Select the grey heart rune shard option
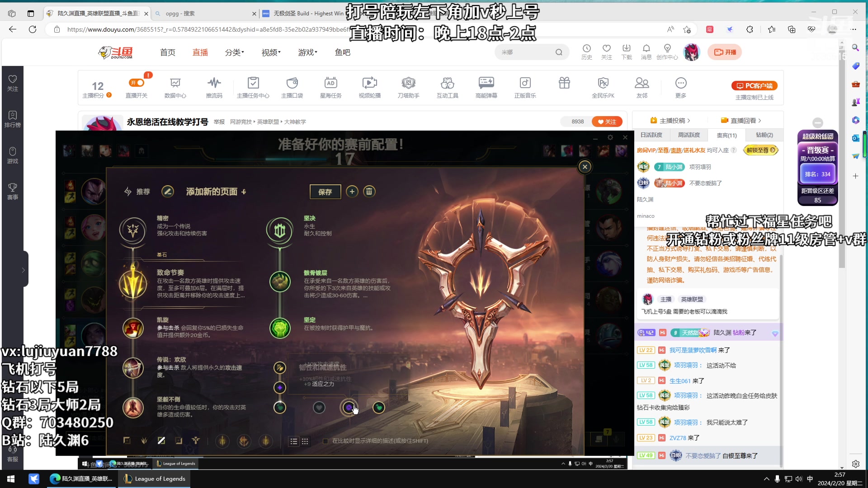Viewport: 868px width, 488px height. (x=319, y=408)
